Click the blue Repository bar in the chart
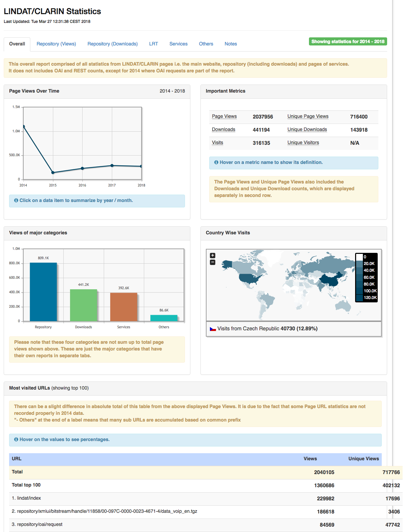This screenshot has width=407, height=532. tap(43, 292)
